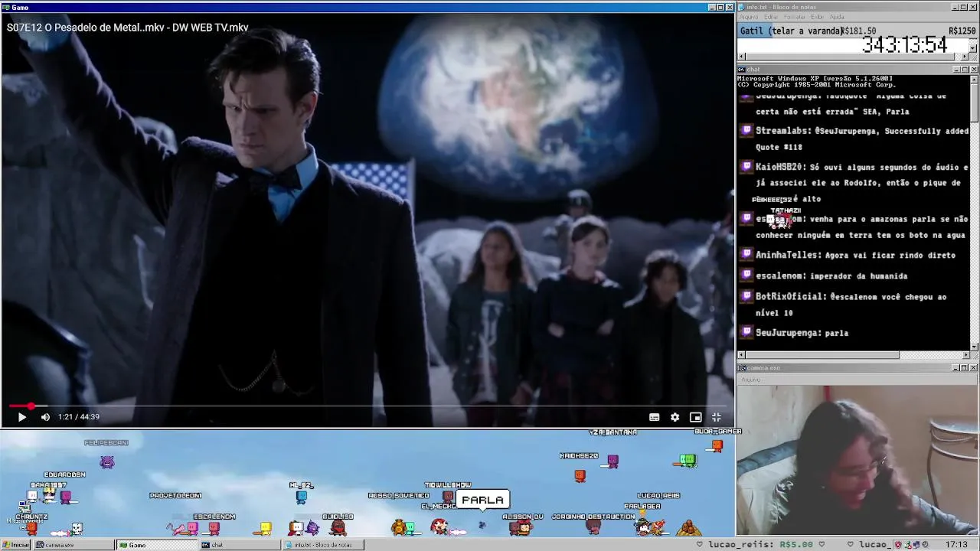This screenshot has width=980, height=551.
Task: Click Twitch badge beside AninhaTelles message
Action: click(746, 254)
